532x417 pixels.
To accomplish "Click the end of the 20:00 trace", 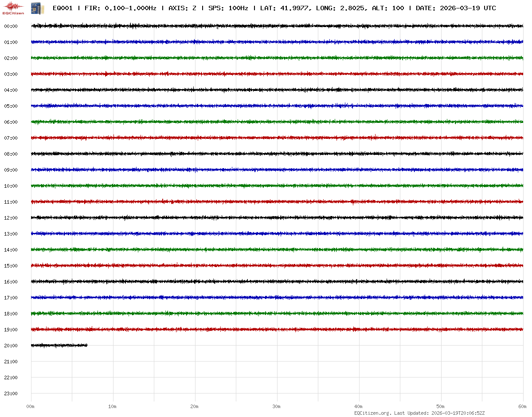I will 86,345.
